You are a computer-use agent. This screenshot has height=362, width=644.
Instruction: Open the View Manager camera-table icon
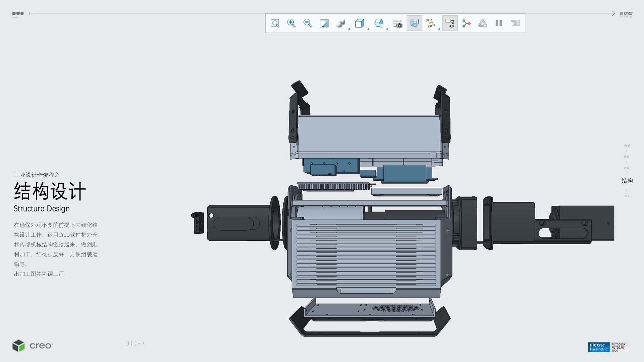point(397,23)
